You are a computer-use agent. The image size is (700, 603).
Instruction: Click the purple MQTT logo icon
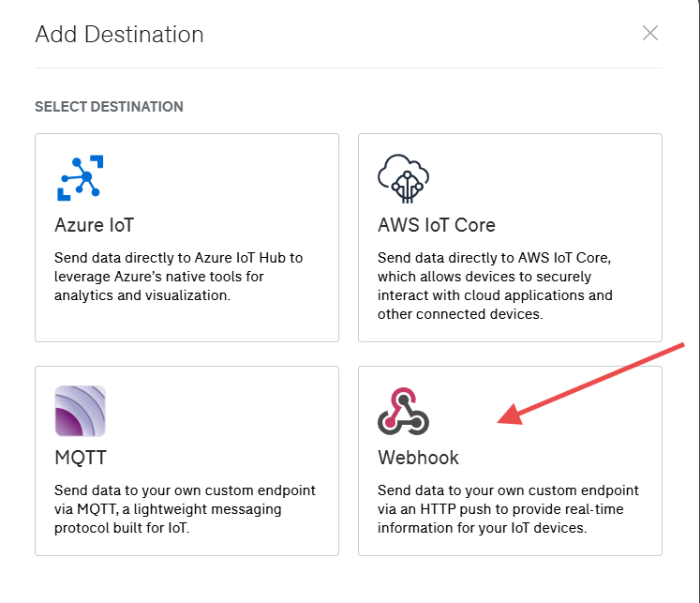coord(80,411)
